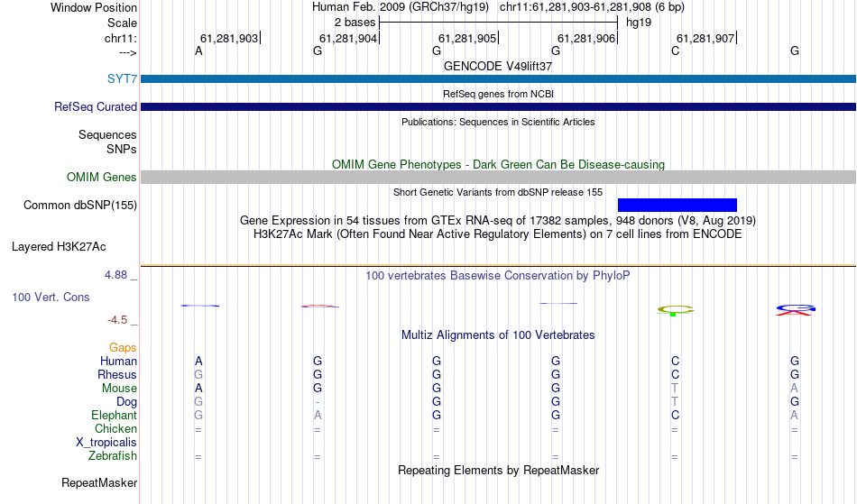The width and height of the screenshot is (857, 504).
Task: Click the Mouse species row label
Action: [x=119, y=389]
